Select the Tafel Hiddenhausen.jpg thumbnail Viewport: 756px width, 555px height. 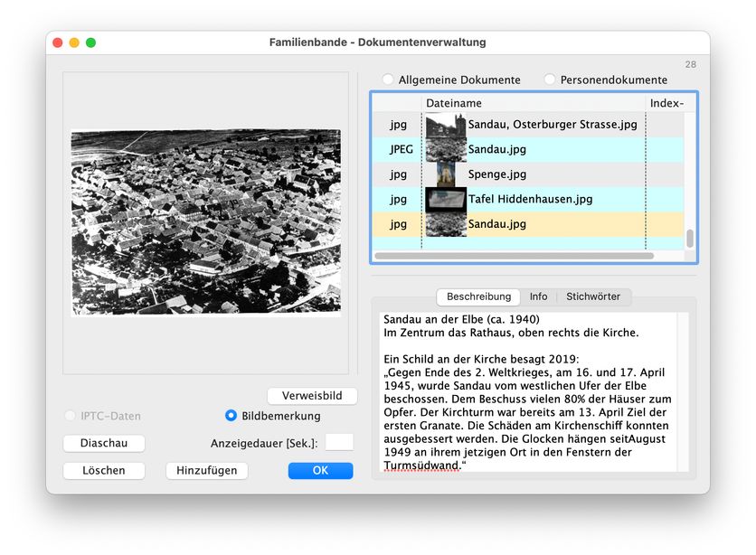[x=445, y=199]
